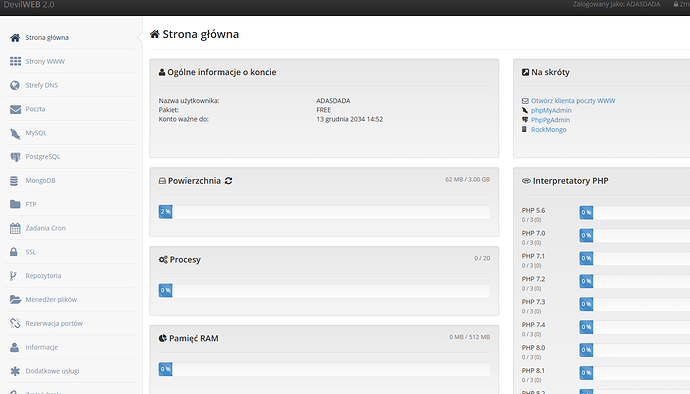
Task: Click the open folder icon for Menedżer plików
Action: 15,300
